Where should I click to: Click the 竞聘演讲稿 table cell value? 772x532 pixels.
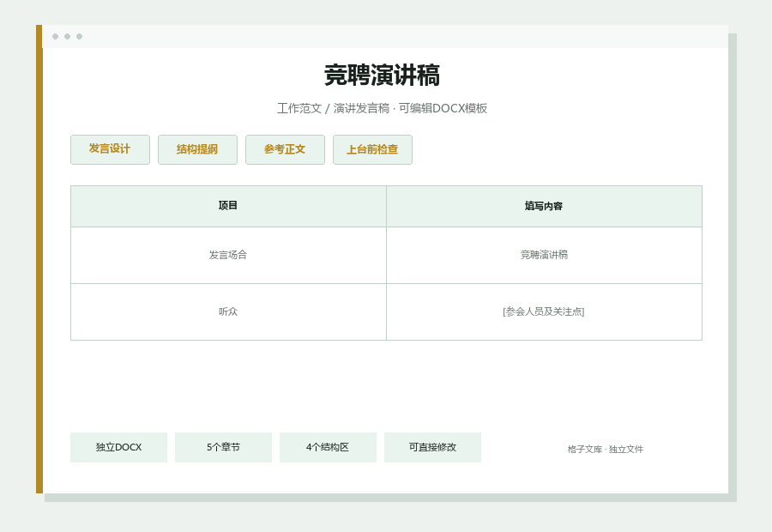[544, 255]
